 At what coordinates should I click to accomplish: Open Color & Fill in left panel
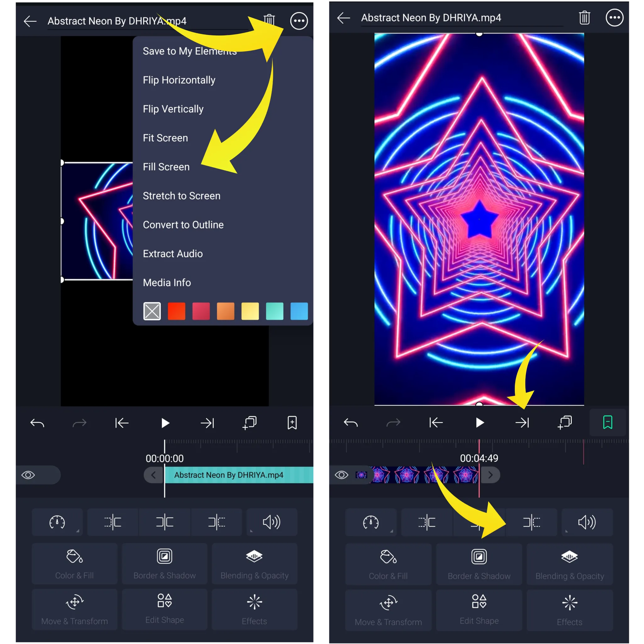[x=74, y=563]
